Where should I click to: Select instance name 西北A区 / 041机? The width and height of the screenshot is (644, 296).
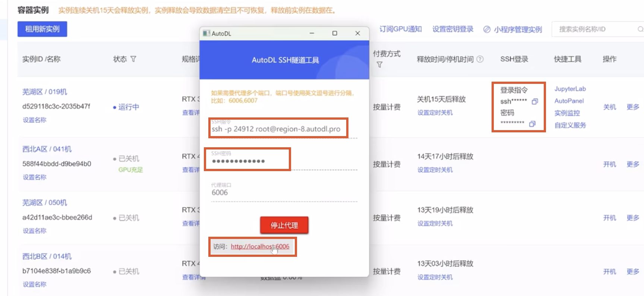click(x=47, y=149)
